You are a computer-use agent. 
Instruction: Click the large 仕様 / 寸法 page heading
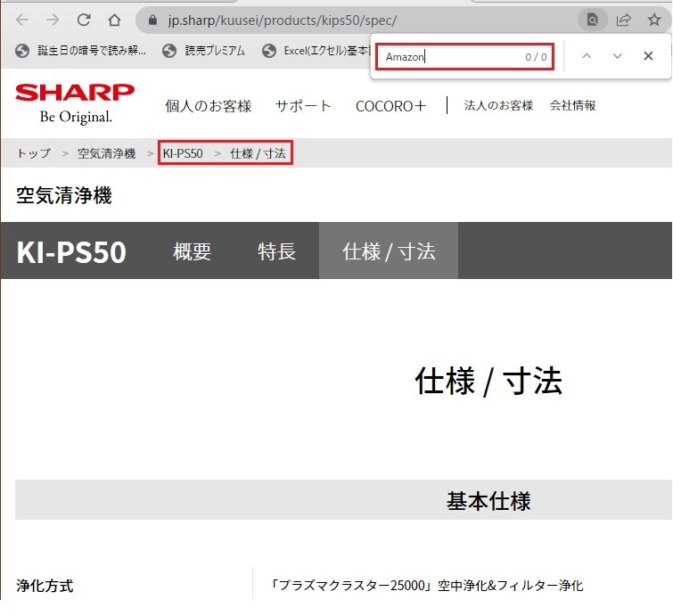point(488,381)
